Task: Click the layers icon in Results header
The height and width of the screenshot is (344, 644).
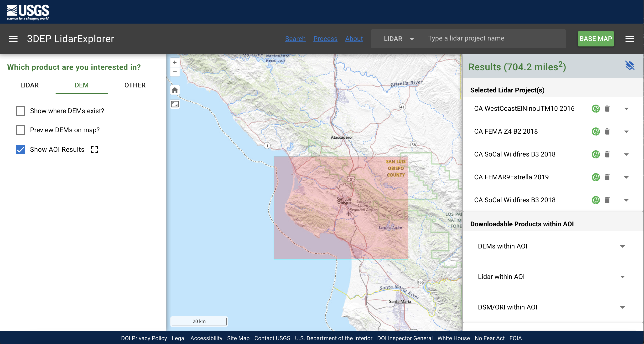Action: coord(630,66)
